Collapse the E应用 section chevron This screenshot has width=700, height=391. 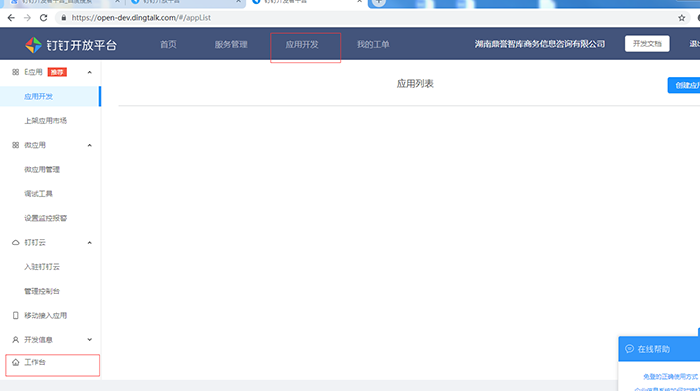tap(89, 72)
